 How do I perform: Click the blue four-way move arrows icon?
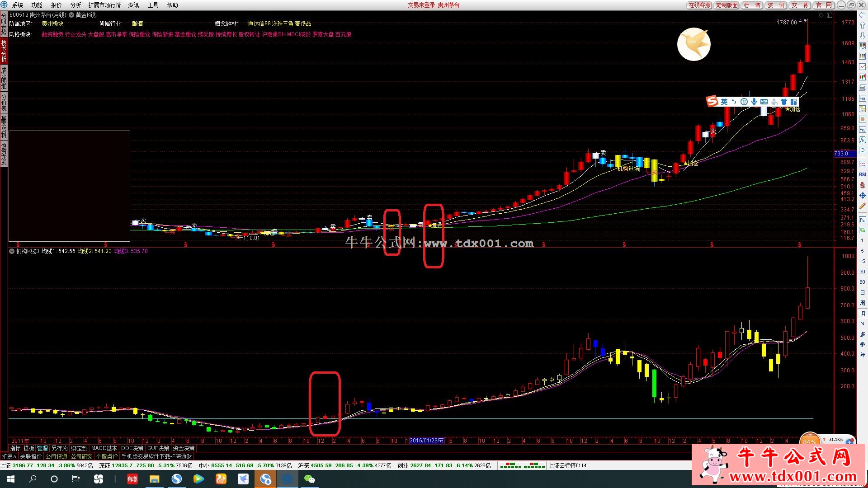863,195
